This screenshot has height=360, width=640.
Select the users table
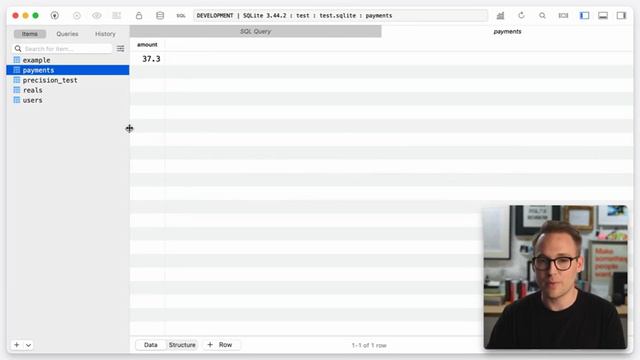click(x=68, y=100)
